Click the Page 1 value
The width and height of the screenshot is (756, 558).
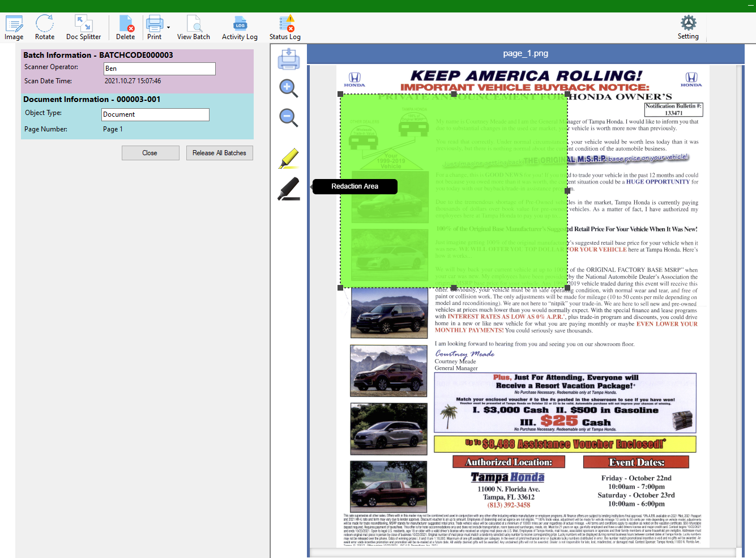click(x=113, y=129)
